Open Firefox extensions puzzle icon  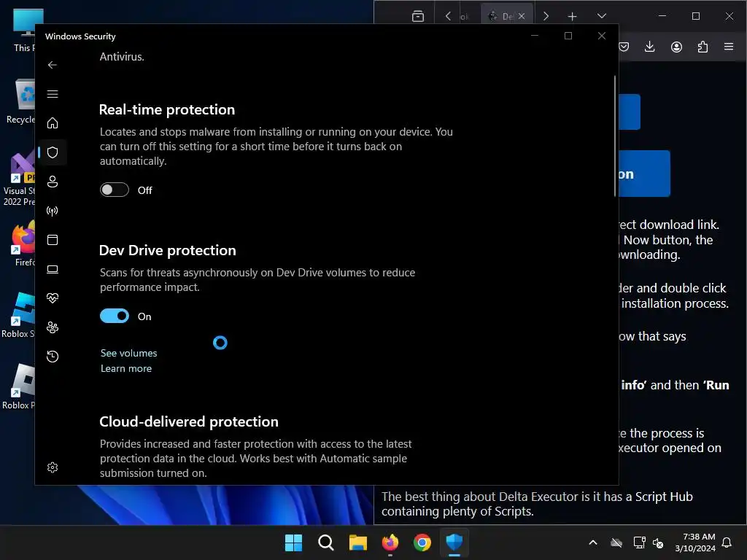(x=703, y=47)
